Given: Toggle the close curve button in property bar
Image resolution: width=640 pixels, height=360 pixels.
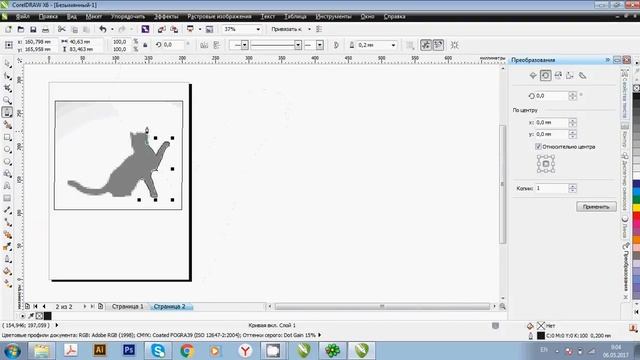Looking at the screenshot, I should tap(336, 45).
